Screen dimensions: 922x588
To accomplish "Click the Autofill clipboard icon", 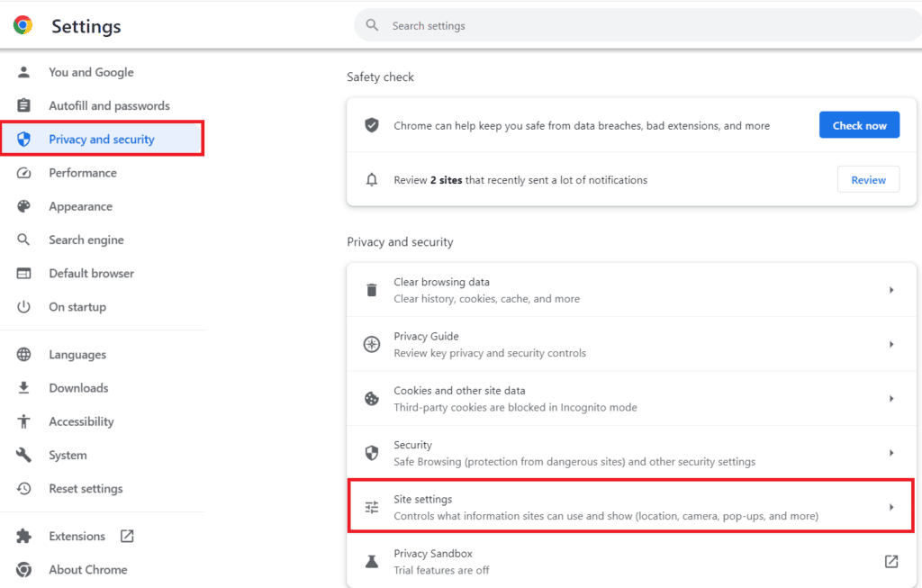I will (23, 106).
